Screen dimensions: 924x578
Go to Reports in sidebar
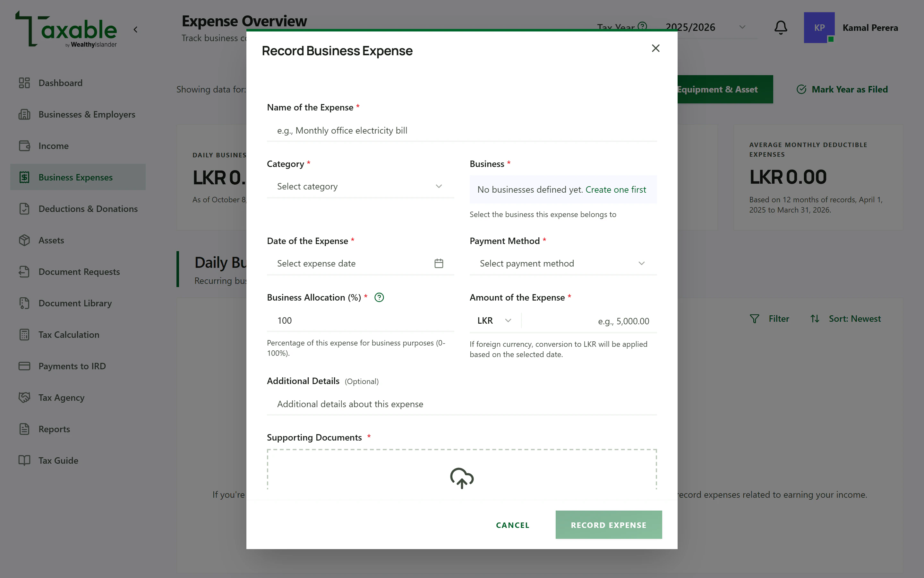78,429
